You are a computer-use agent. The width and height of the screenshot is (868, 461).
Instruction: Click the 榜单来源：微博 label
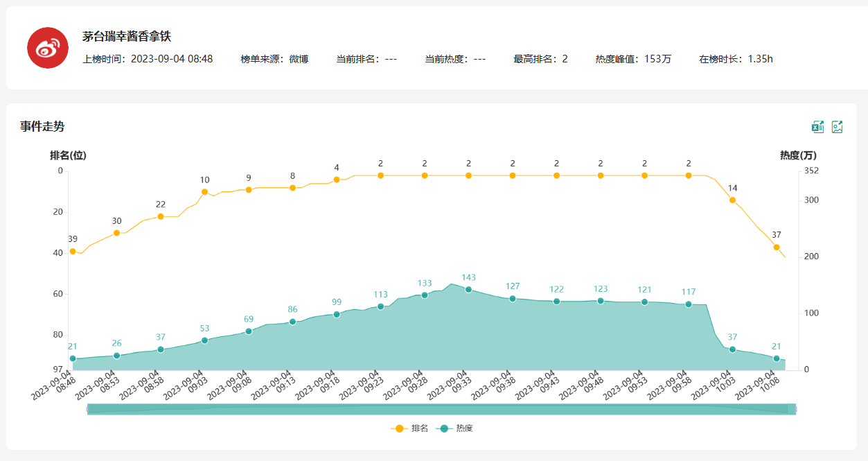click(x=274, y=59)
